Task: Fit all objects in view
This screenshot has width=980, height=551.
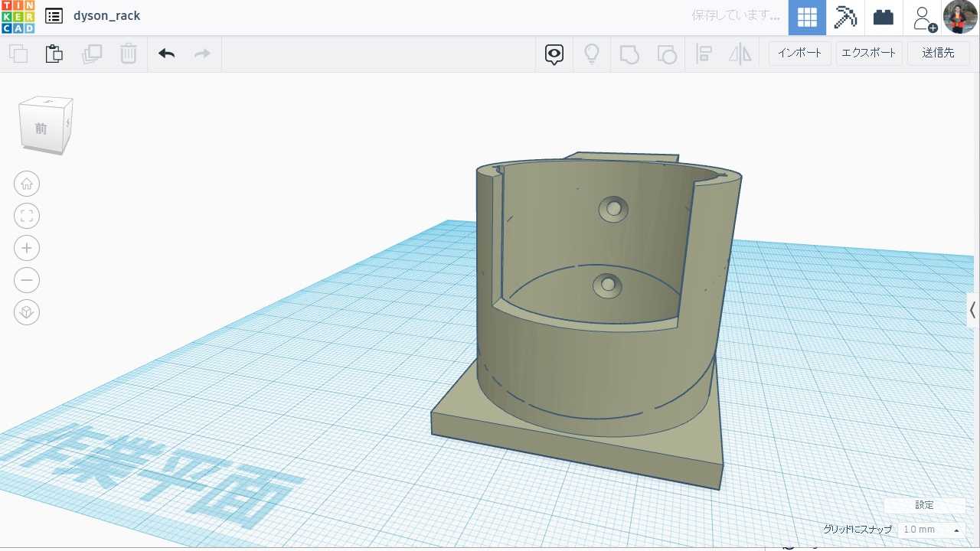Action: click(x=27, y=216)
